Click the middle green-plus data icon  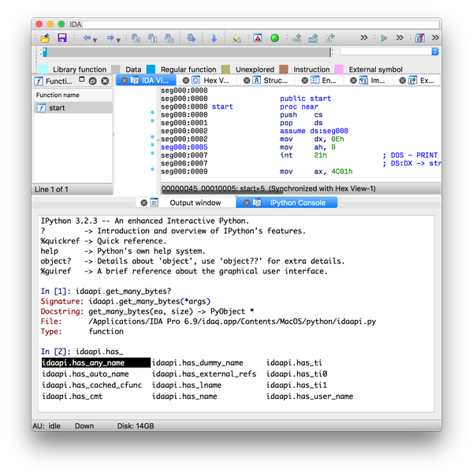[x=313, y=38]
